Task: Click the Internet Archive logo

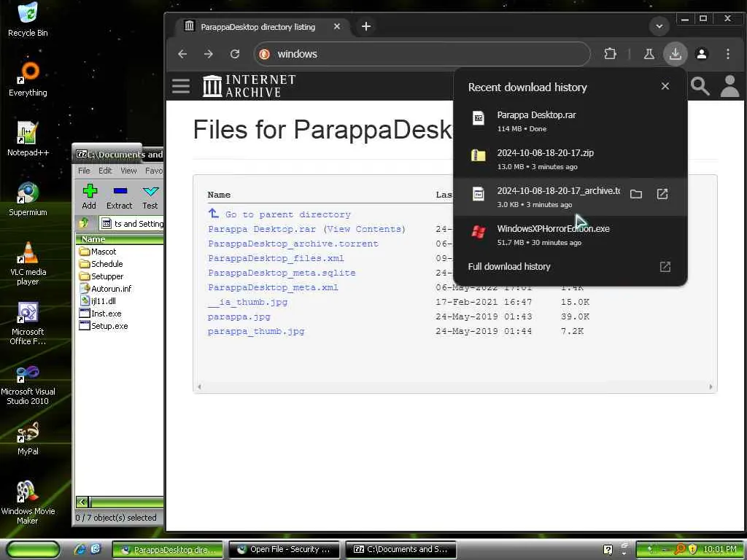Action: point(249,86)
